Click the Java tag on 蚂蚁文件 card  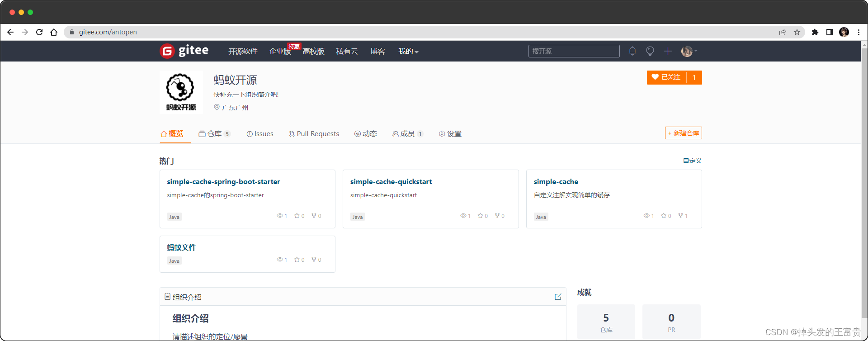(x=174, y=261)
